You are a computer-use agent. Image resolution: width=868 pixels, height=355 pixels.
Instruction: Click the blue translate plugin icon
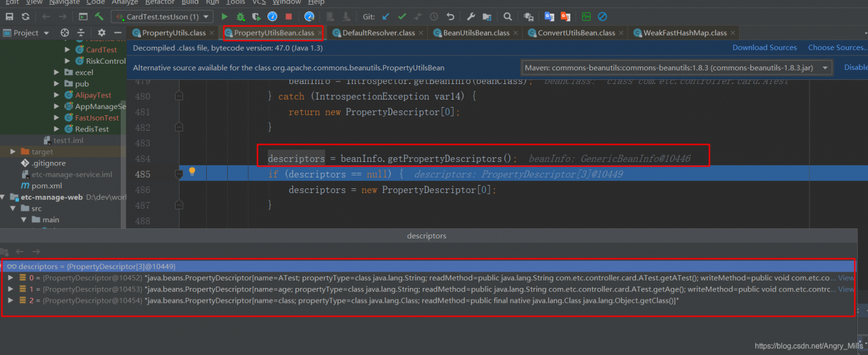pos(549,16)
